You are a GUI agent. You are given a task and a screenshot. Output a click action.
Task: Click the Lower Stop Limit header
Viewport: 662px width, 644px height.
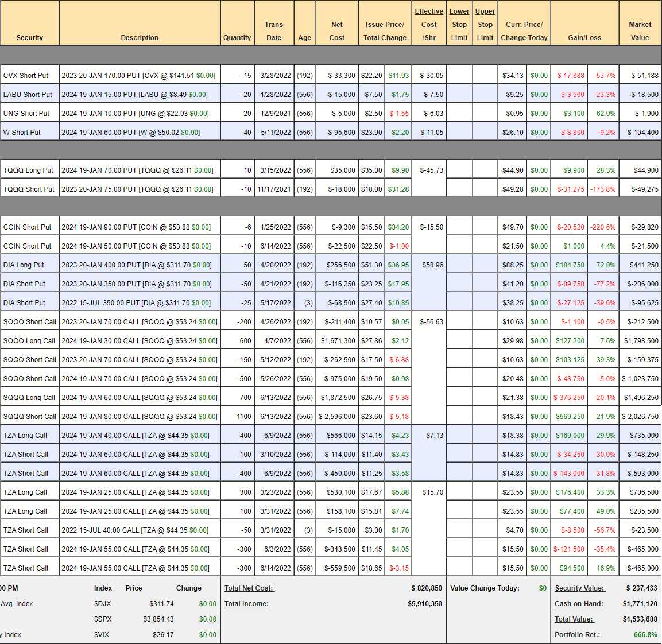pos(459,25)
